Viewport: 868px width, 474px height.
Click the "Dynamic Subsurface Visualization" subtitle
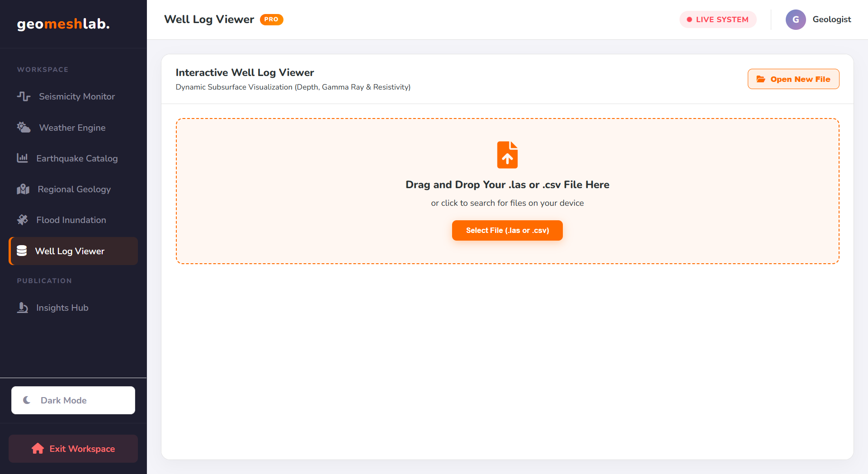[x=293, y=87]
